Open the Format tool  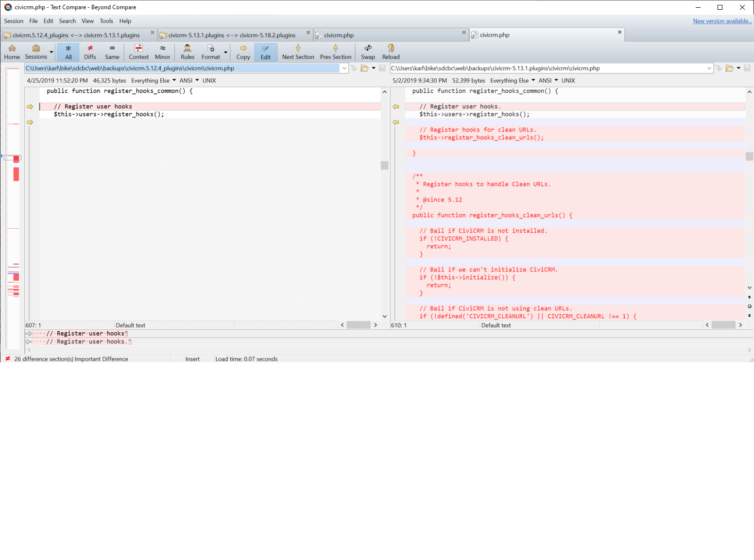[x=211, y=52]
